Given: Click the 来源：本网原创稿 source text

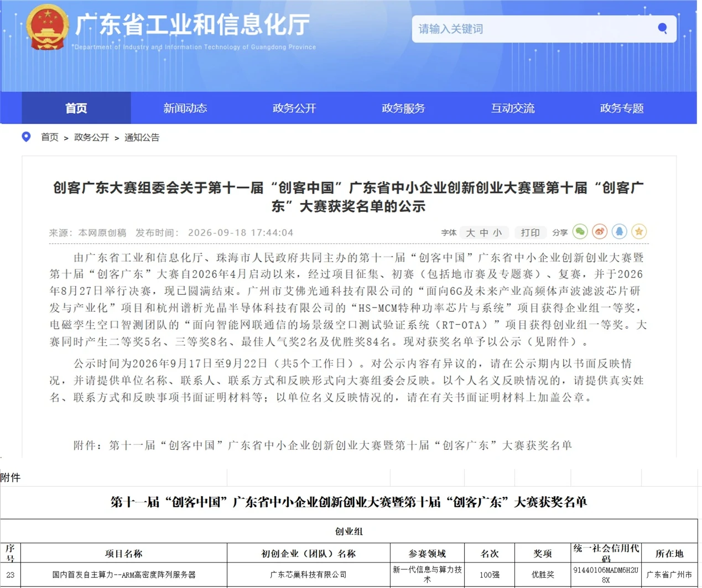Looking at the screenshot, I should (x=87, y=233).
